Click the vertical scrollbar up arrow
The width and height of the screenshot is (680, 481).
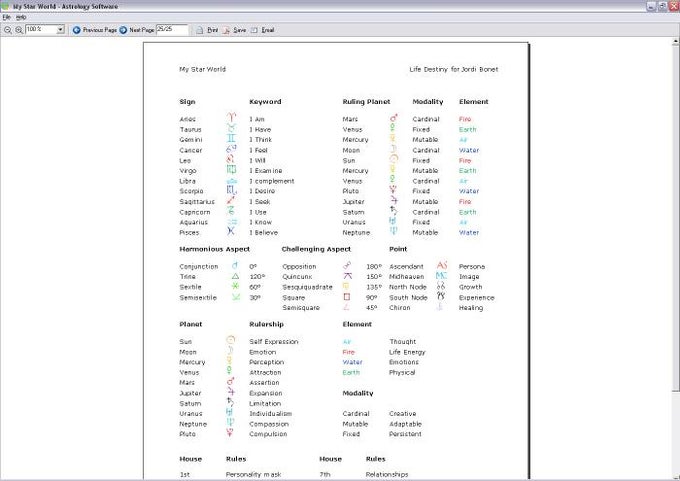pyautogui.click(x=676, y=41)
